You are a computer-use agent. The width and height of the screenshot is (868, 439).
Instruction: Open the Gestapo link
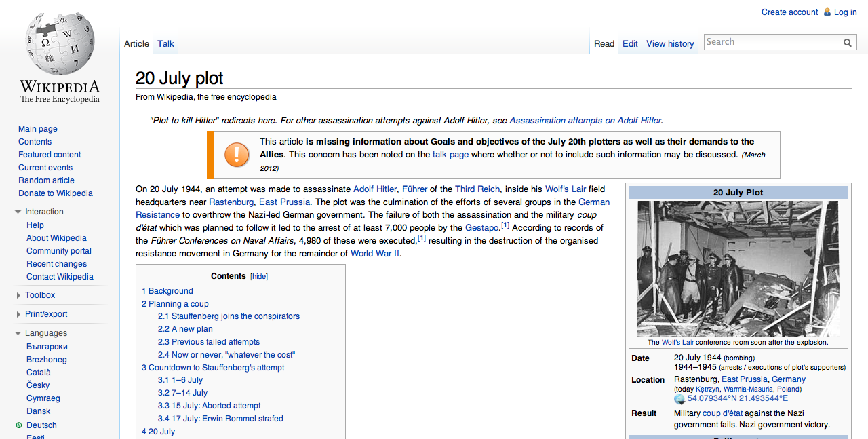(x=483, y=228)
